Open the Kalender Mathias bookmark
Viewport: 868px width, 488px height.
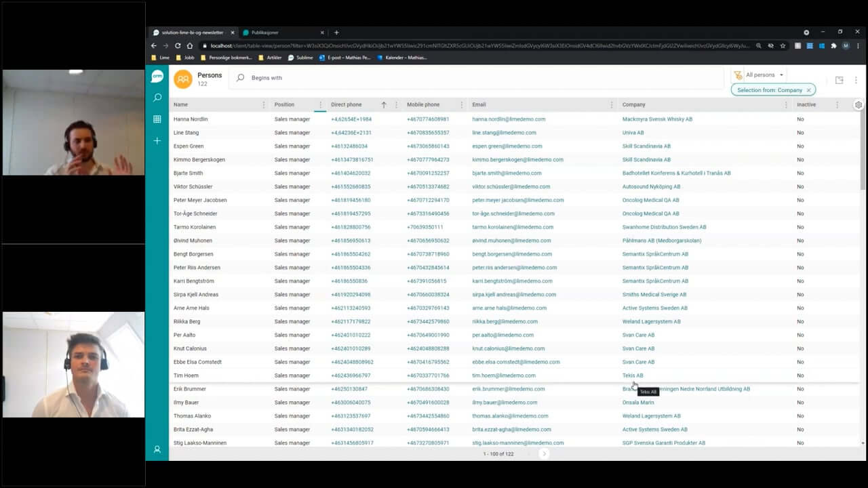tap(401, 58)
